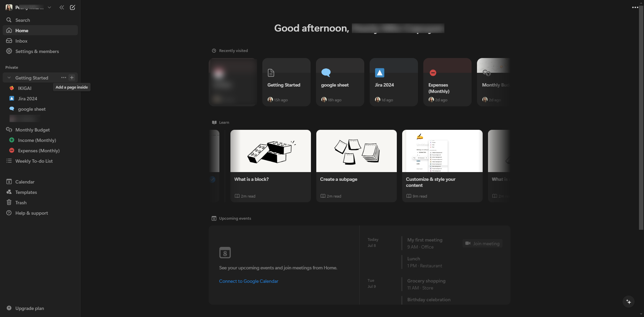The height and width of the screenshot is (317, 644).
Task: Collapse the sidebar with double-chevron icon
Action: 62,7
